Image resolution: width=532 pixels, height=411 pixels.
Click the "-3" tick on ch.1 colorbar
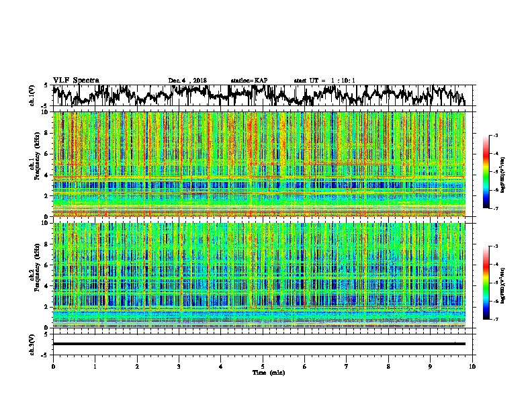(x=495, y=136)
